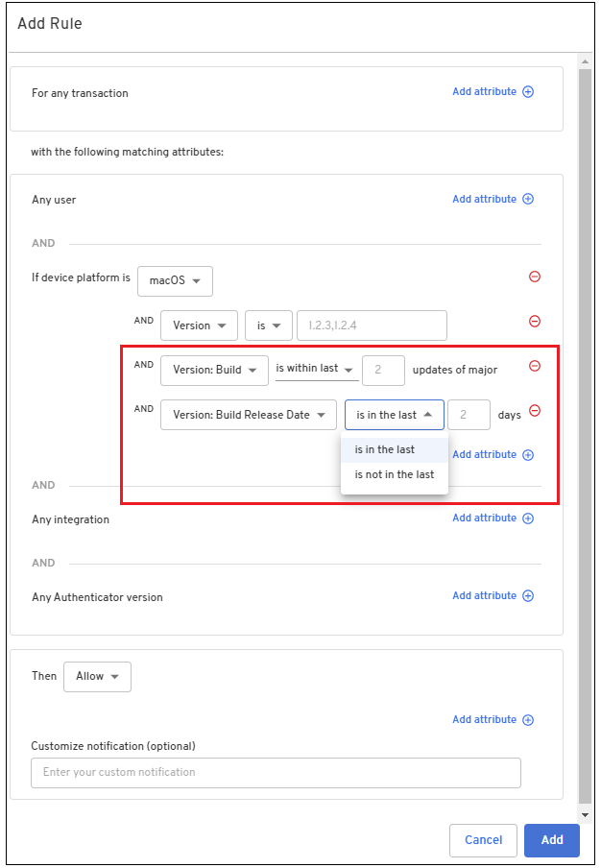Expand the 'is' operator dropdown
This screenshot has width=601, height=868.
pyautogui.click(x=268, y=325)
